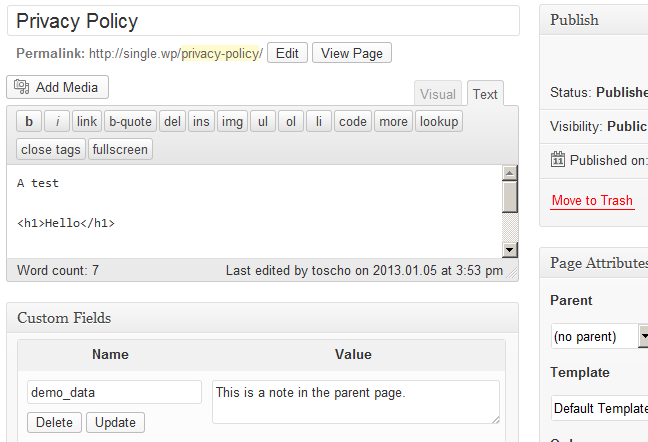Switch to the Text editor tab
Image resolution: width=648 pixels, height=442 pixels.
coord(485,94)
